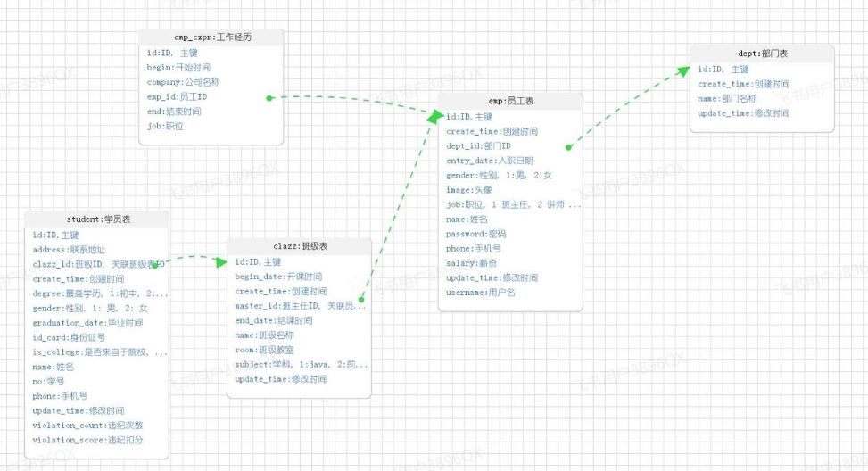Select the violation_score field in student table
This screenshot has width=868, height=471.
tap(87, 440)
